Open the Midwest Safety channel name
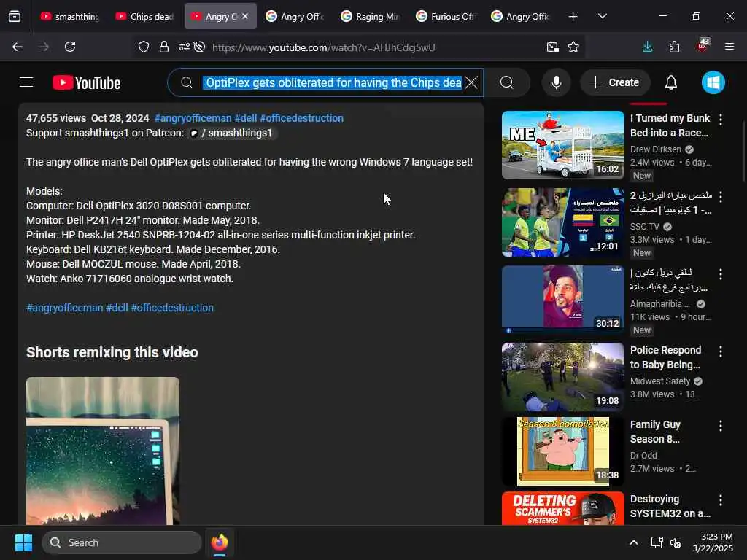 pyautogui.click(x=659, y=381)
